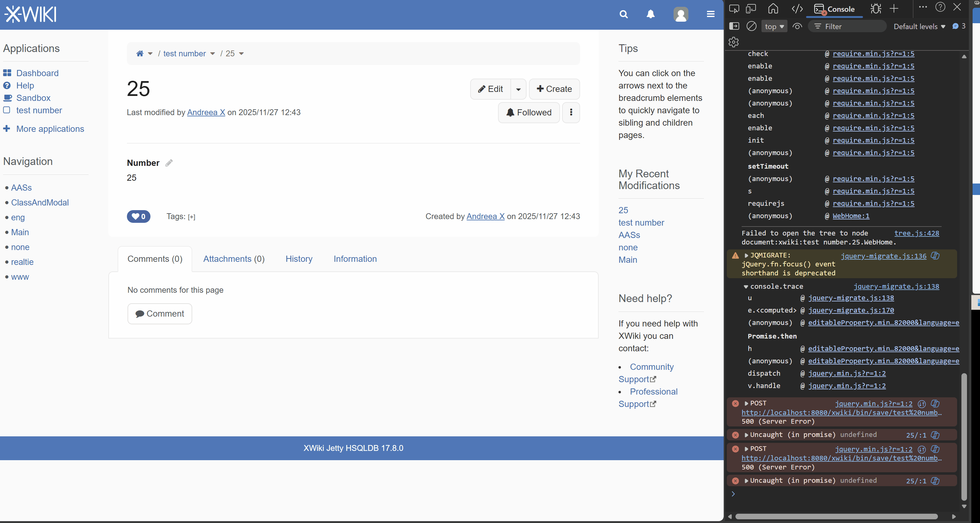The width and height of the screenshot is (980, 523).
Task: Open the user avatar profile menu
Action: pyautogui.click(x=681, y=15)
